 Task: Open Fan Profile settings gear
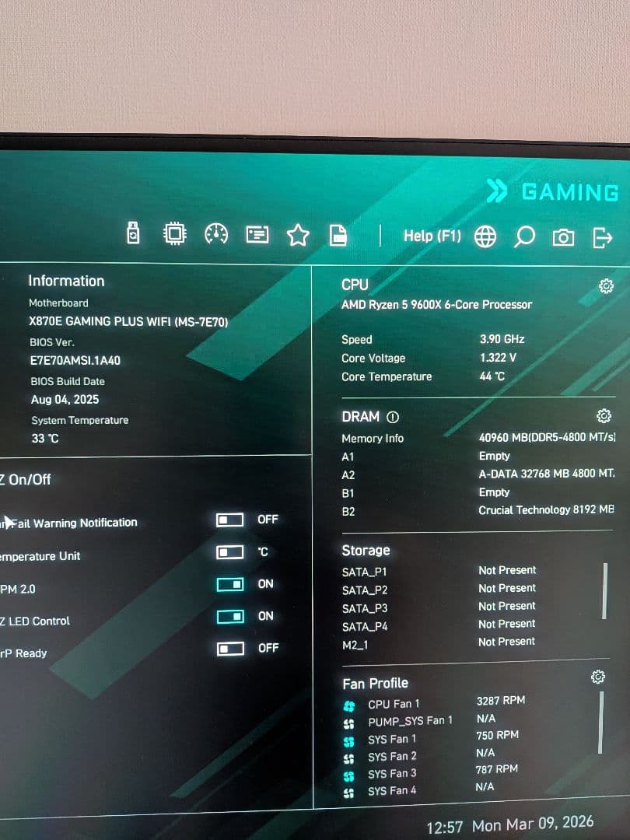coord(598,677)
